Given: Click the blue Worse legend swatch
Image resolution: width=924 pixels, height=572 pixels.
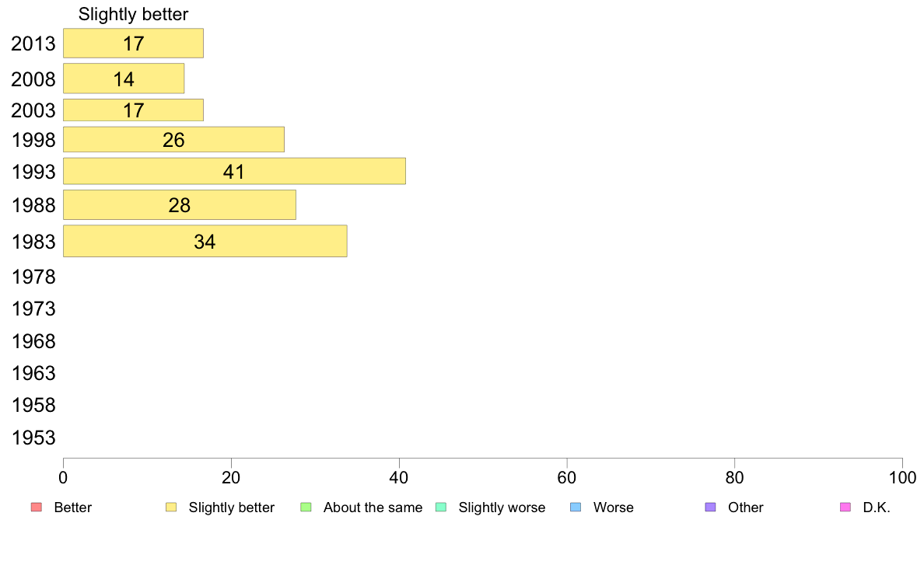Looking at the screenshot, I should point(576,507).
